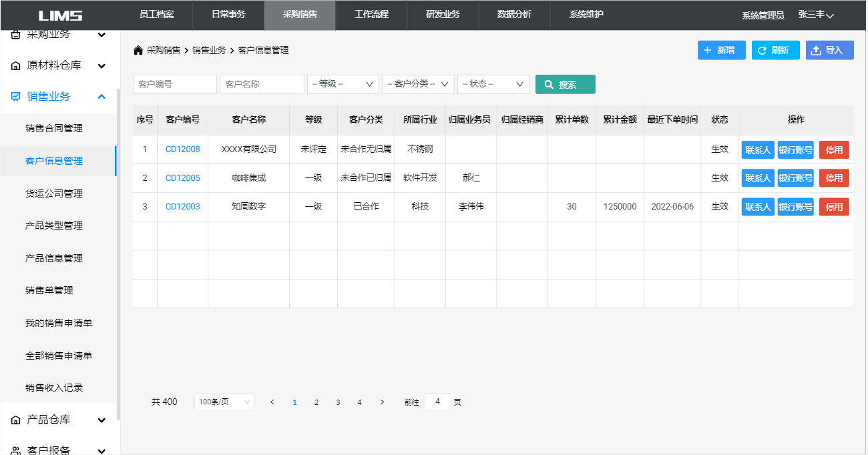Open the 状态 dropdown filter
This screenshot has width=868, height=455.
(x=493, y=84)
